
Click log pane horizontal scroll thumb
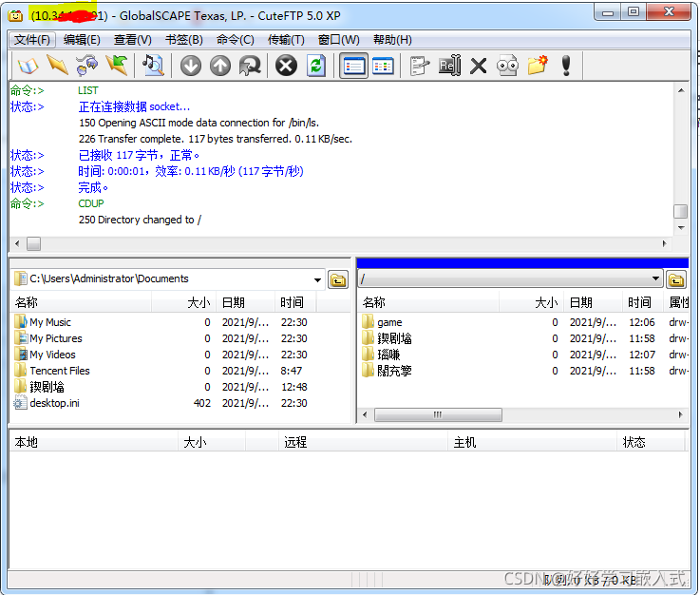pyautogui.click(x=33, y=244)
